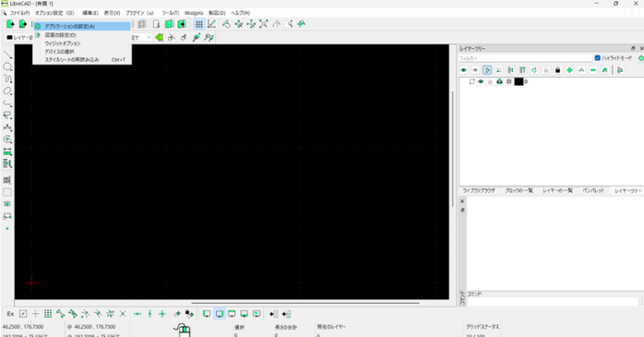
Task: Expand the combo box arrow left of green arrows
Action: click(x=149, y=38)
